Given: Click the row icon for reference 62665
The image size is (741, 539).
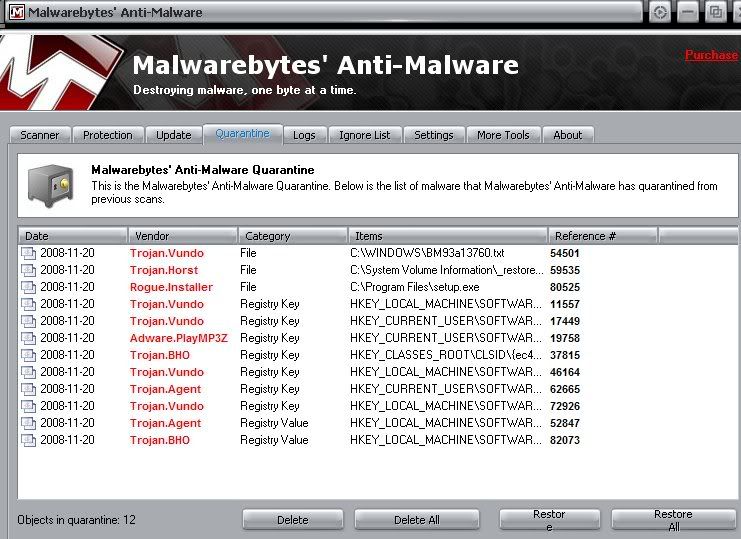Looking at the screenshot, I should (28, 390).
